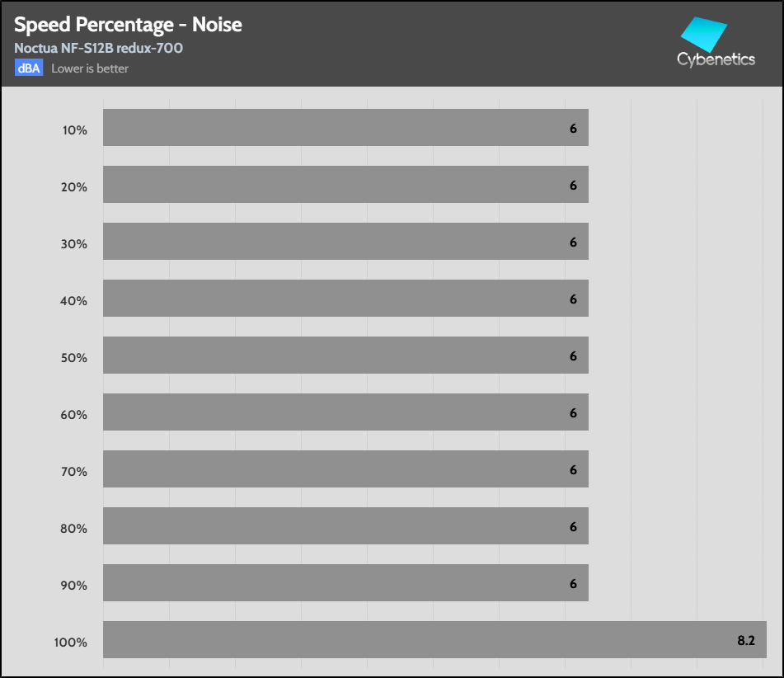This screenshot has width=784, height=678.
Task: Click the Cybenetics brand name text
Action: 716,59
